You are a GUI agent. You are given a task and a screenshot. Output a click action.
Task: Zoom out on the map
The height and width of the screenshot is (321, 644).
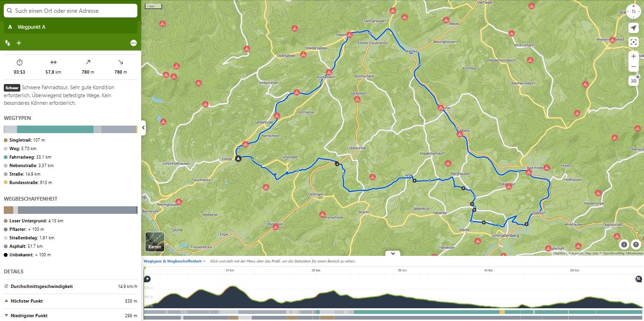[634, 68]
